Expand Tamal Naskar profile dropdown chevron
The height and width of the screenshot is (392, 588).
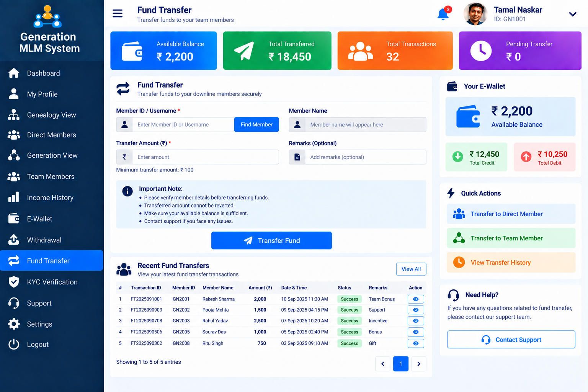(x=573, y=14)
